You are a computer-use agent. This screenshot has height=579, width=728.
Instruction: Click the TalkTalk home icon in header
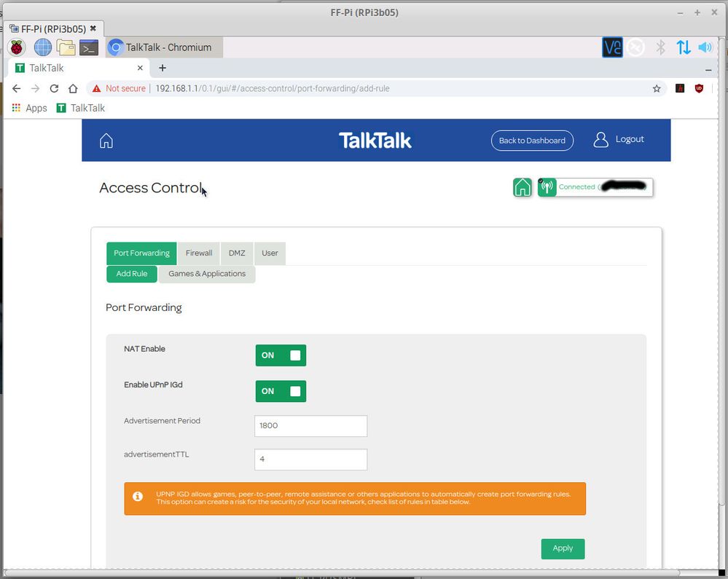106,141
